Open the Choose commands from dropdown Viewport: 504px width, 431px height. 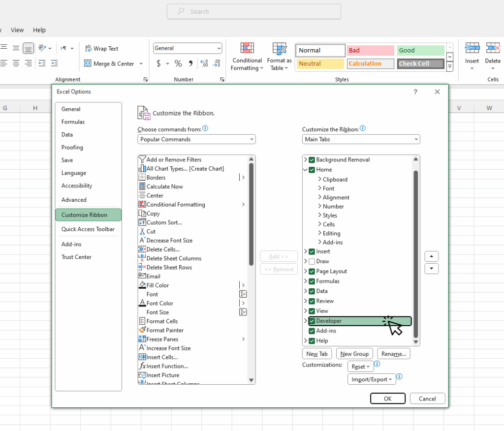(x=196, y=139)
